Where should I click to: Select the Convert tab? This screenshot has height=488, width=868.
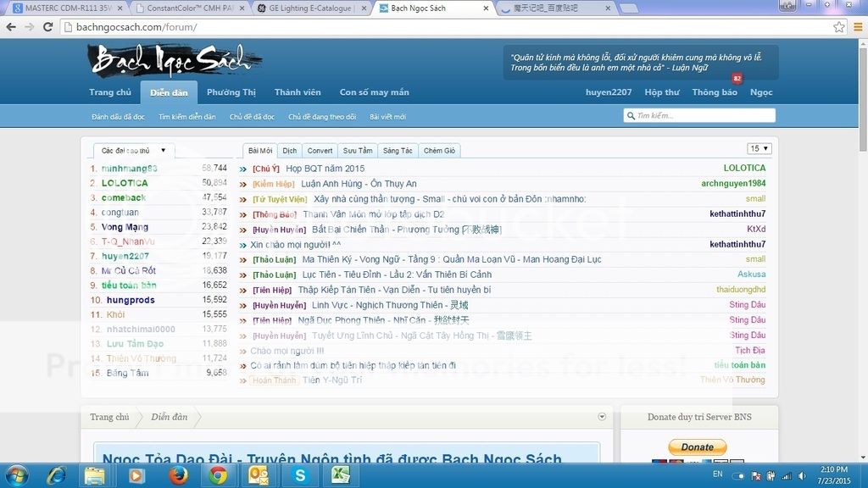coord(320,151)
